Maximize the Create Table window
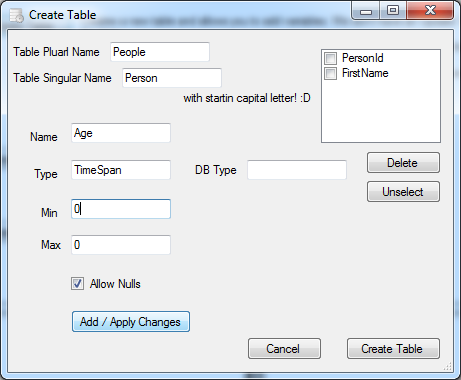Screen dimensions: 461x380 tap(393, 11)
